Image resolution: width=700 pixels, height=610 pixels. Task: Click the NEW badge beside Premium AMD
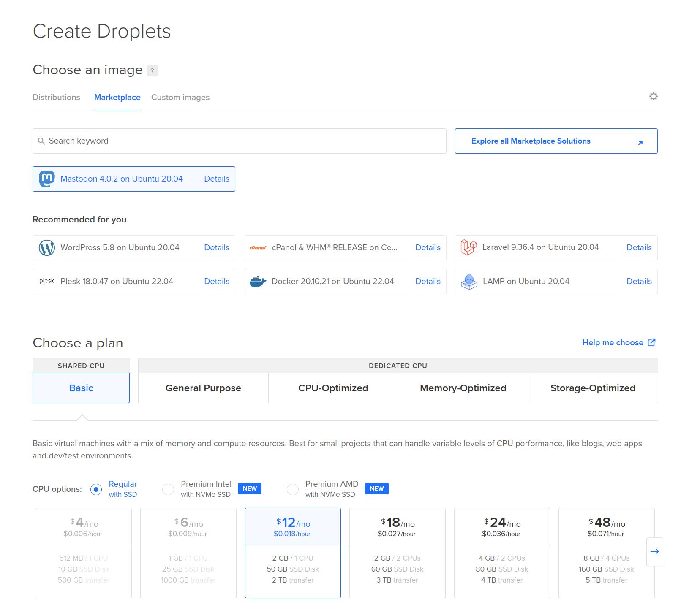tap(376, 488)
